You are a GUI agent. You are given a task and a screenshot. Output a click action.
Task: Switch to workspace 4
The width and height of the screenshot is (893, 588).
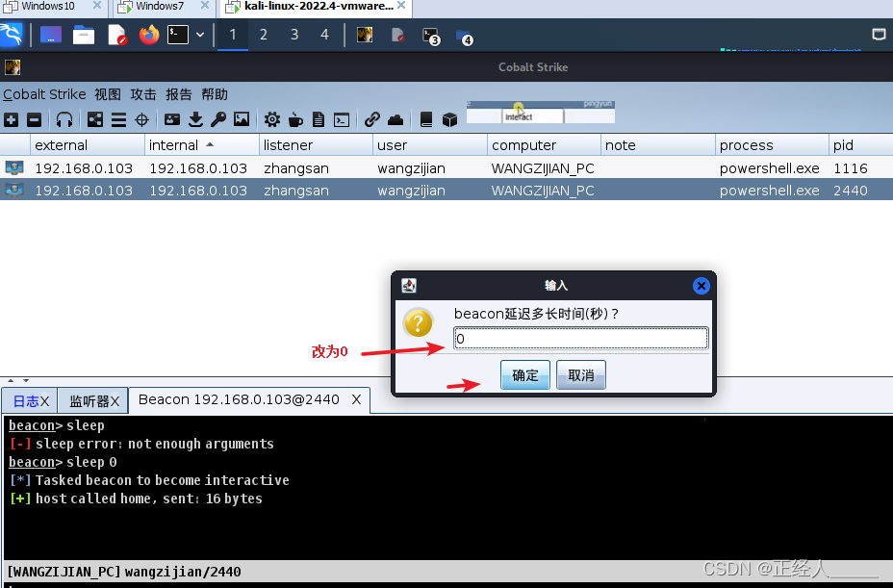coord(324,35)
